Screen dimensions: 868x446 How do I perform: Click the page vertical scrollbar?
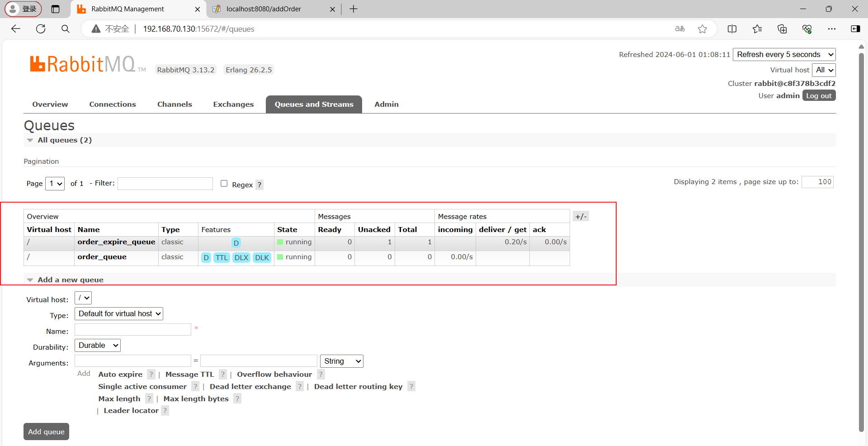pos(861,242)
